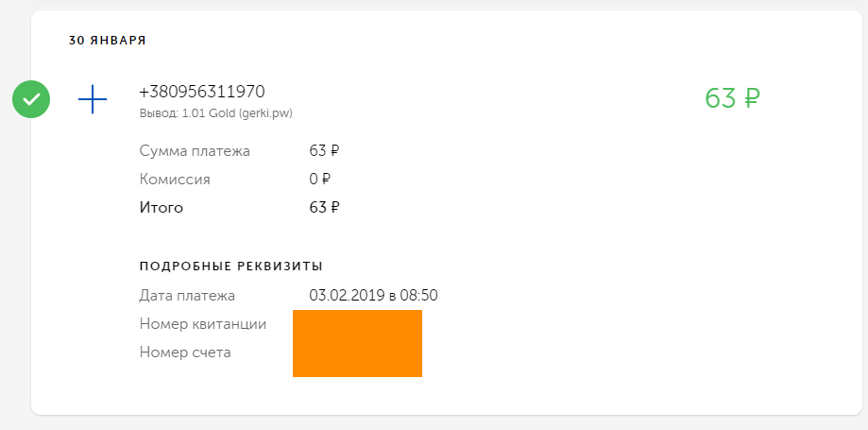The image size is (868, 430).
Task: Click the Сумма платежа label
Action: [195, 150]
